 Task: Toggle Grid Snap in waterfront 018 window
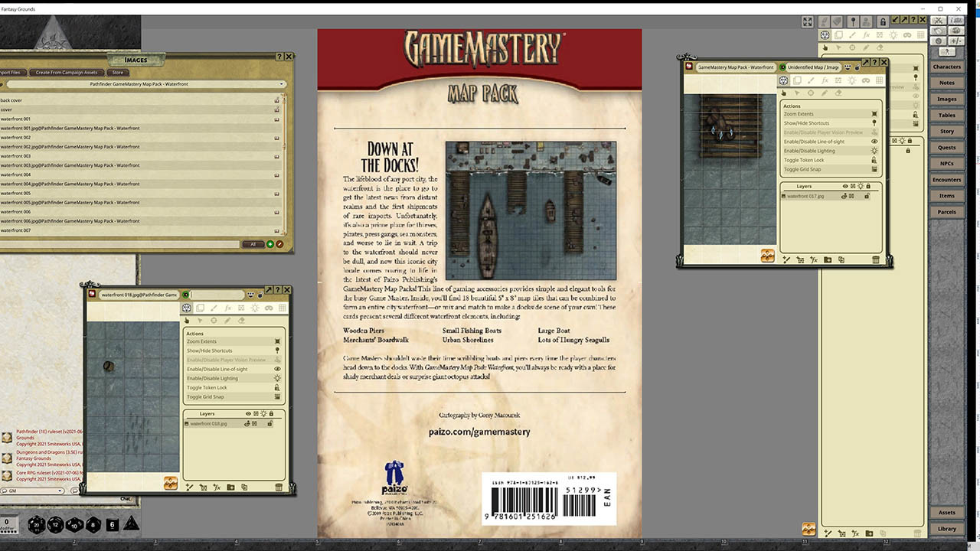point(234,396)
